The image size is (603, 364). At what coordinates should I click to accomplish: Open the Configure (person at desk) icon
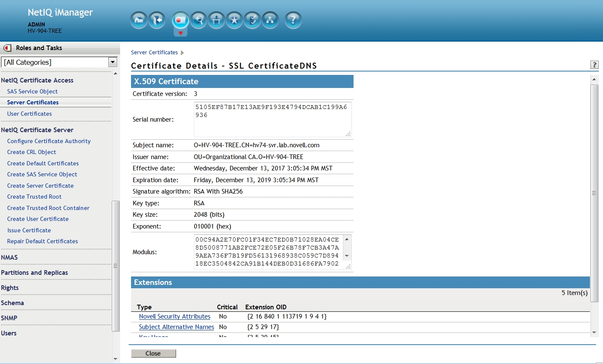[216, 20]
